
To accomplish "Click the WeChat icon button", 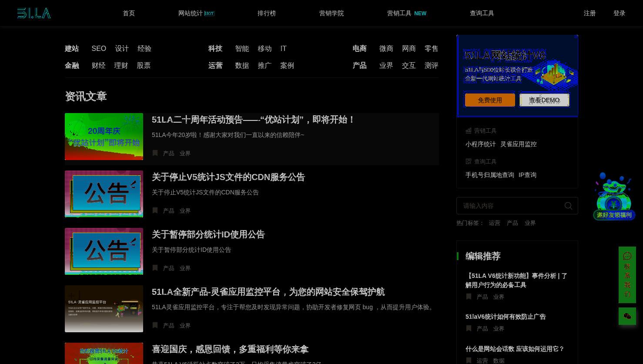I will 627,316.
